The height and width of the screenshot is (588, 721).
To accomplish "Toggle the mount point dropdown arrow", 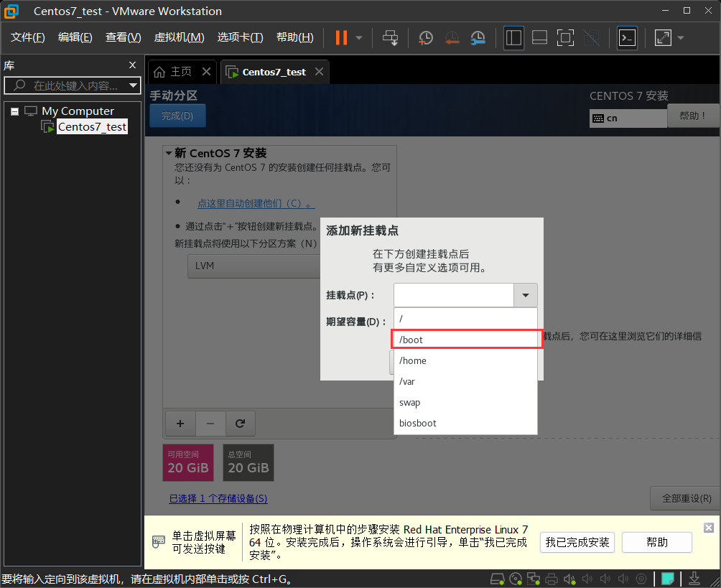I will (526, 295).
